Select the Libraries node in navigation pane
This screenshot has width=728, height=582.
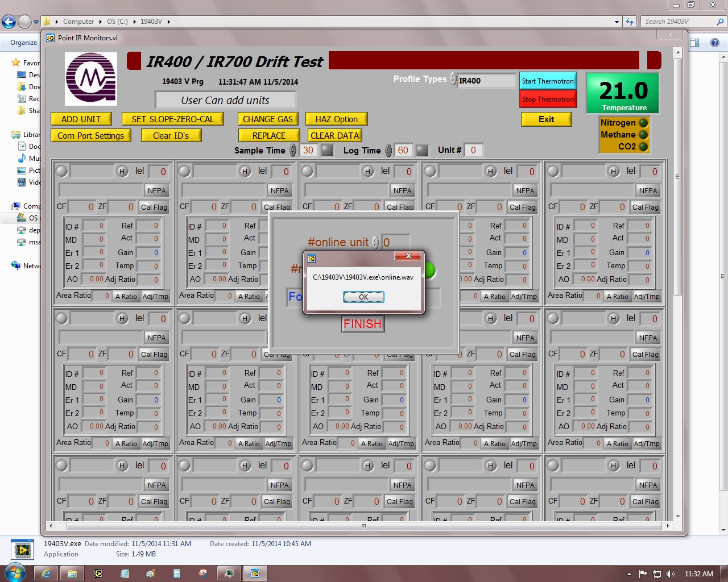pyautogui.click(x=27, y=135)
